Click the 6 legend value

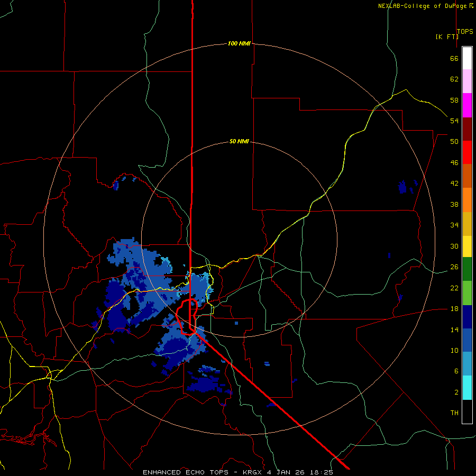pos(456,371)
